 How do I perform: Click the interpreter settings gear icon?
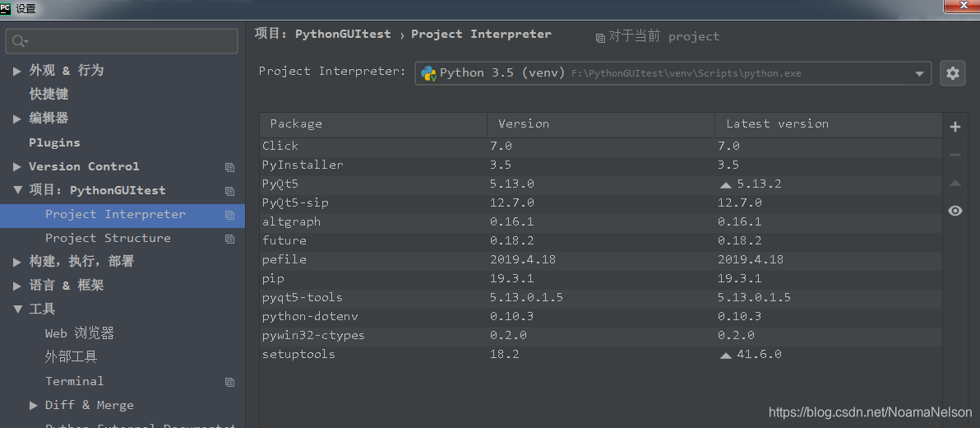pyautogui.click(x=953, y=73)
